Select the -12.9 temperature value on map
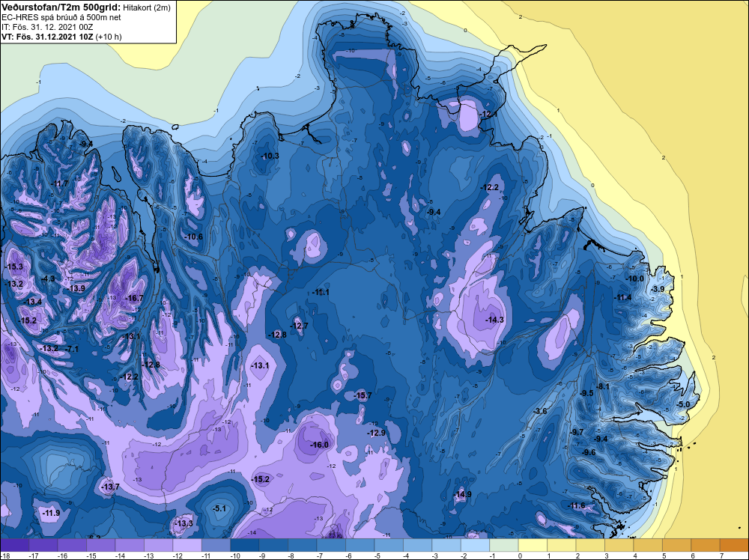749x560 pixels. tap(376, 433)
